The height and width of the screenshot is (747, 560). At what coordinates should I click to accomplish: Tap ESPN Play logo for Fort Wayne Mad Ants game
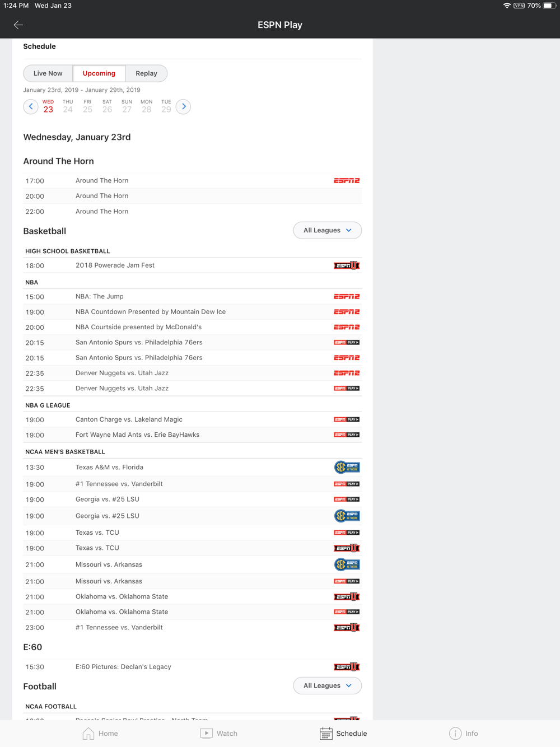pos(347,435)
